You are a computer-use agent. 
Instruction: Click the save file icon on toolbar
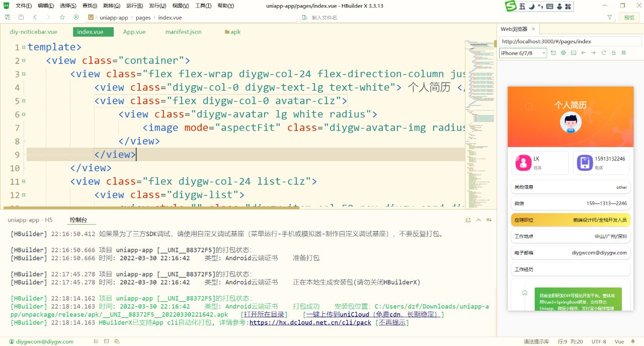point(20,17)
